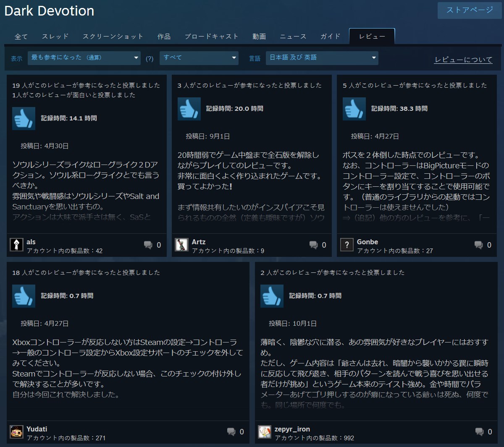
Task: Open the 日本語 及び 英語 language dropdown
Action: 322,58
